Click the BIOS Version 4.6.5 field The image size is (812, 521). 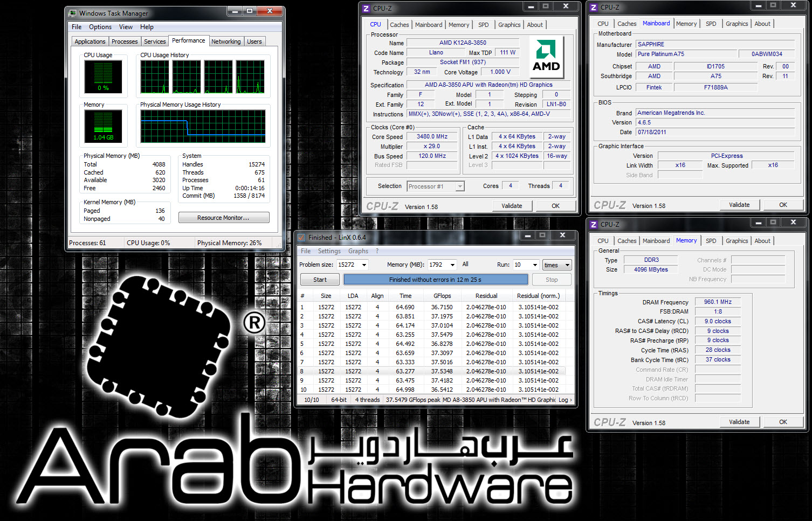(x=715, y=122)
